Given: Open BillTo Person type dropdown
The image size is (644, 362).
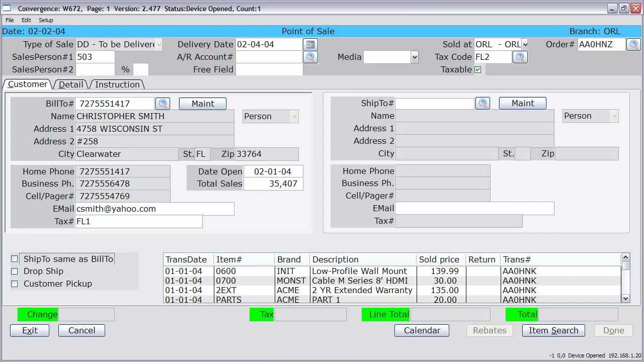Looking at the screenshot, I should 294,116.
